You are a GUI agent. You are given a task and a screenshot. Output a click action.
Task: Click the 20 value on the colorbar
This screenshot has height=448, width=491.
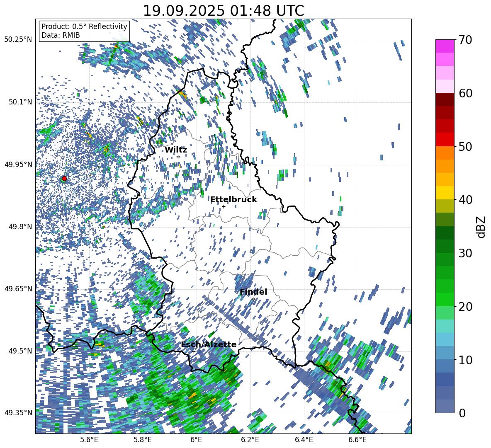(465, 306)
